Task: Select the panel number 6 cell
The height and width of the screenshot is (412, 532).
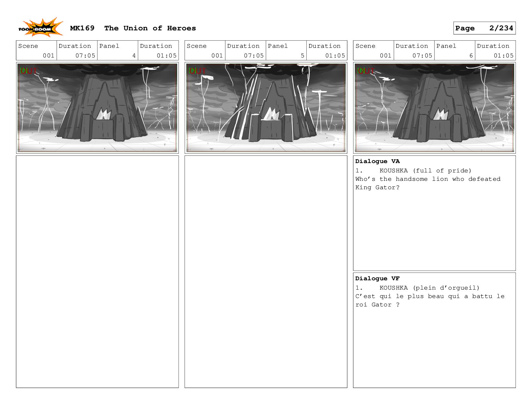Action: click(455, 50)
